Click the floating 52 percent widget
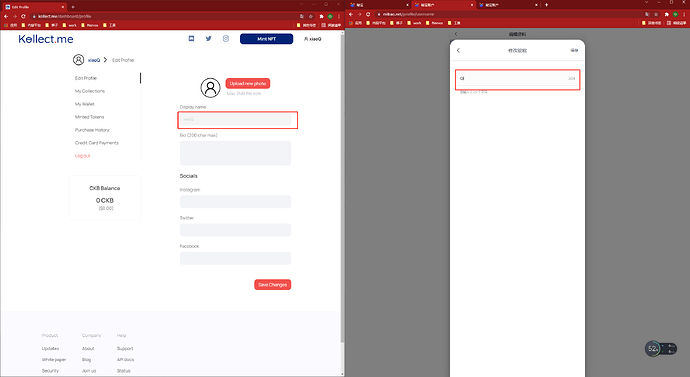Viewport: 690px width, 377px height. [x=661, y=349]
